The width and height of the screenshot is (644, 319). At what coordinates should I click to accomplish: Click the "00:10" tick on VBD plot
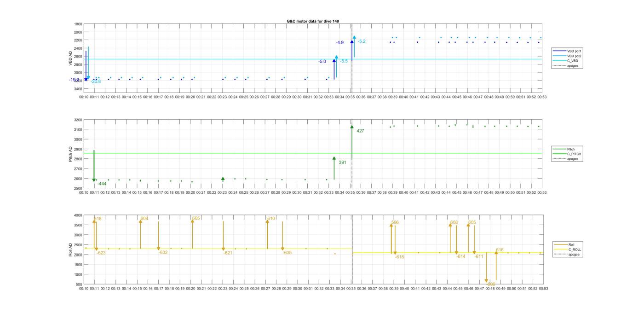[84, 97]
